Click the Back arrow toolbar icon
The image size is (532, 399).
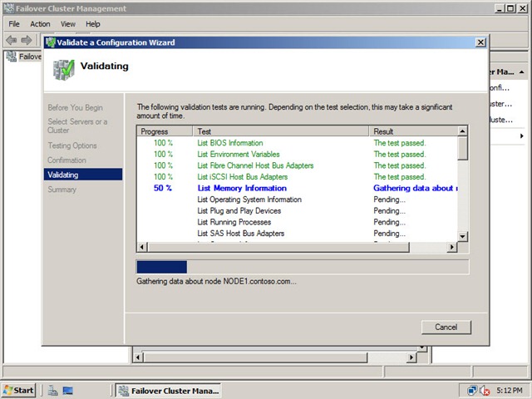click(x=12, y=40)
